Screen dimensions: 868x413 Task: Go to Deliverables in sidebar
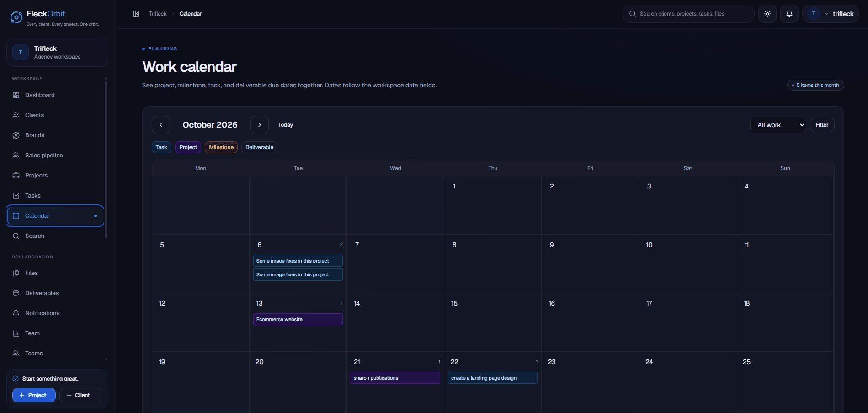[x=55, y=293]
